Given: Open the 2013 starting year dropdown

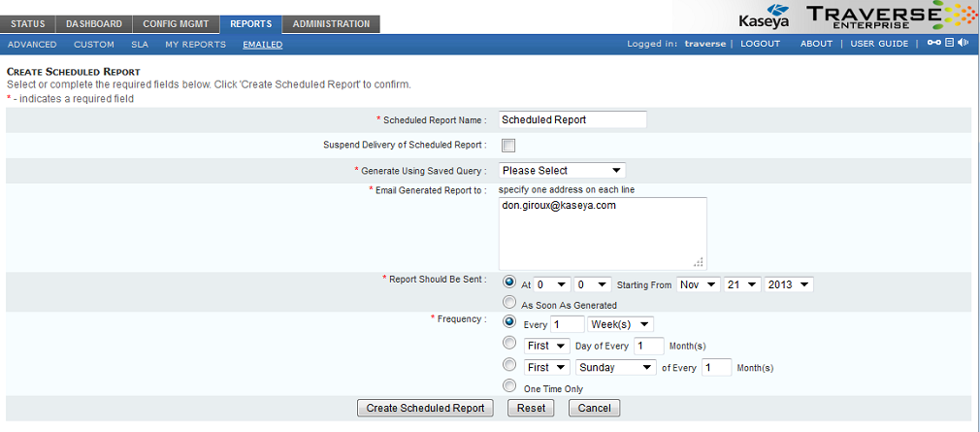Looking at the screenshot, I should [x=788, y=284].
